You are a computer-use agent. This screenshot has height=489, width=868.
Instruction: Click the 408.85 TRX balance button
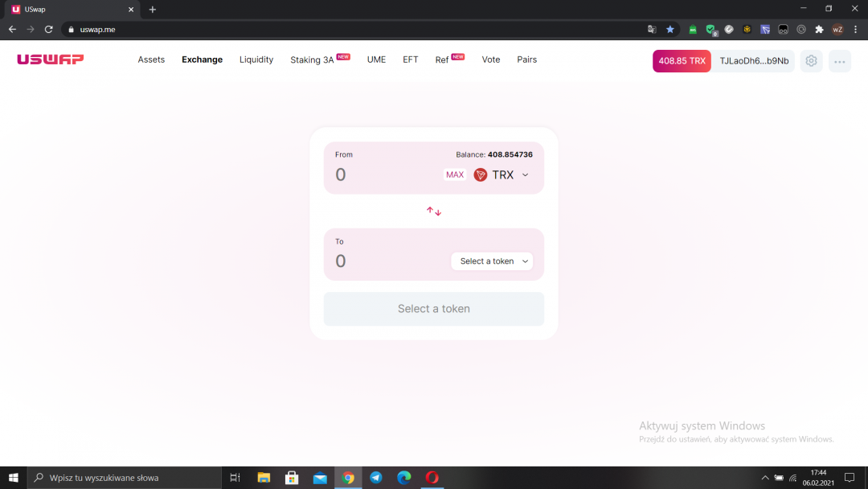pyautogui.click(x=682, y=61)
